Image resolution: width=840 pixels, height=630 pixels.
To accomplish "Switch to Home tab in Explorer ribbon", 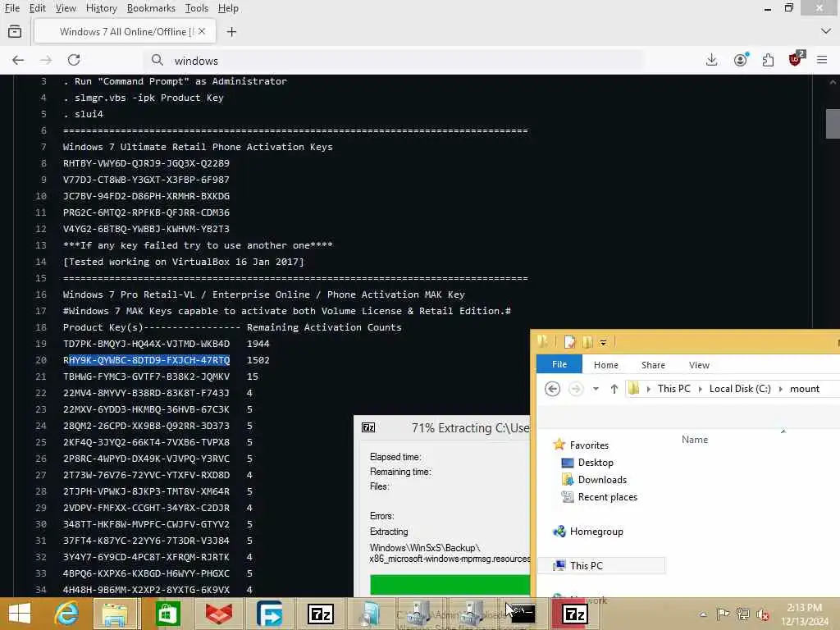I will point(606,365).
